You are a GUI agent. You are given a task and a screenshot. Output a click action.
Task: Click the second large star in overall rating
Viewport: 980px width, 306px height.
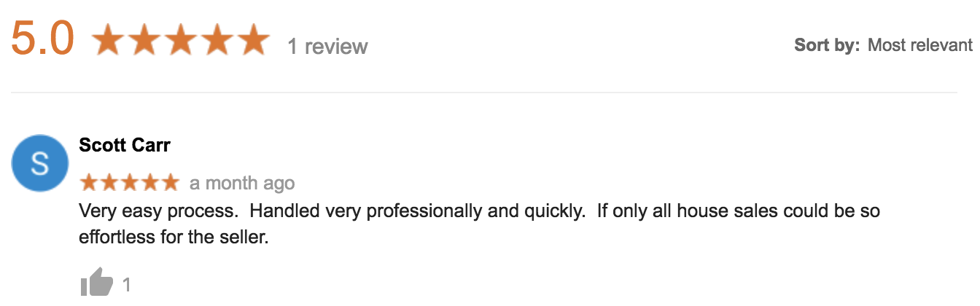pyautogui.click(x=145, y=39)
